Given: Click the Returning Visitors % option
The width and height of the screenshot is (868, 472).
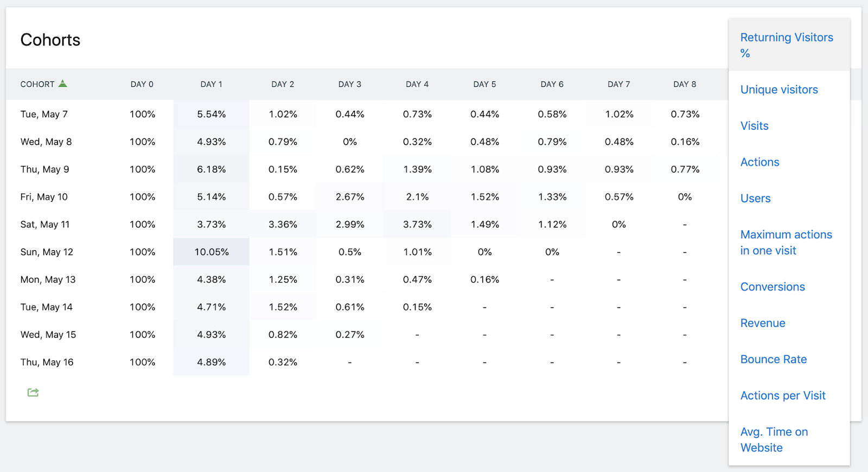Looking at the screenshot, I should tap(787, 44).
